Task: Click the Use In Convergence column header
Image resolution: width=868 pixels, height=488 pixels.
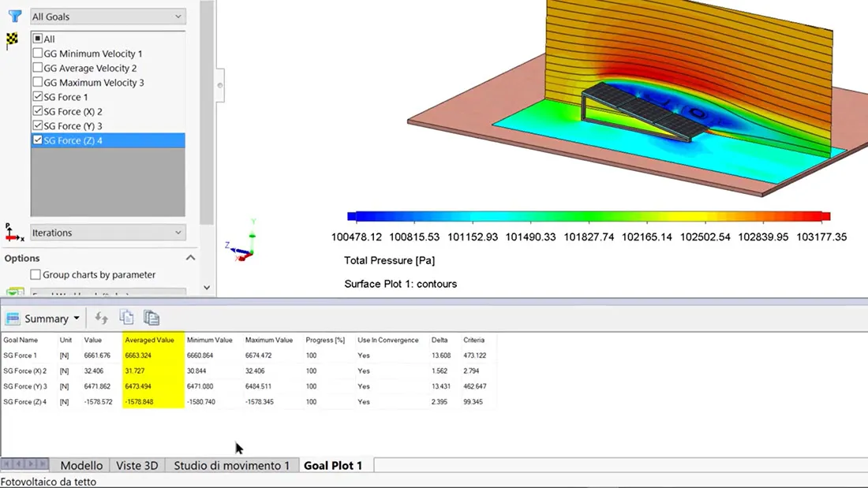Action: click(x=388, y=340)
